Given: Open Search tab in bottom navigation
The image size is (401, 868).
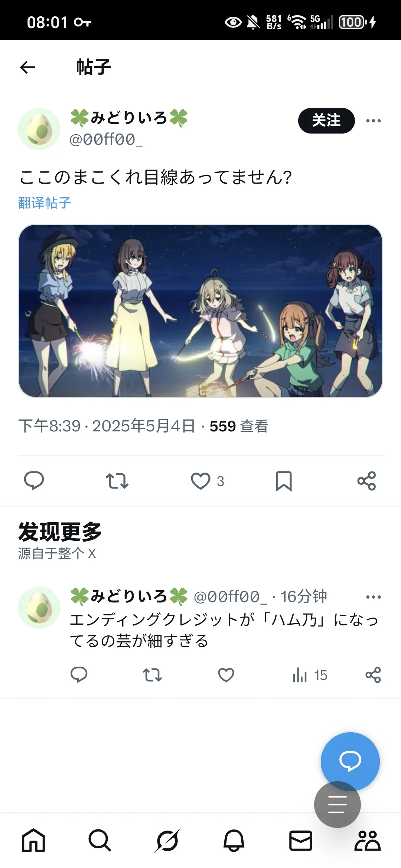Looking at the screenshot, I should [100, 840].
